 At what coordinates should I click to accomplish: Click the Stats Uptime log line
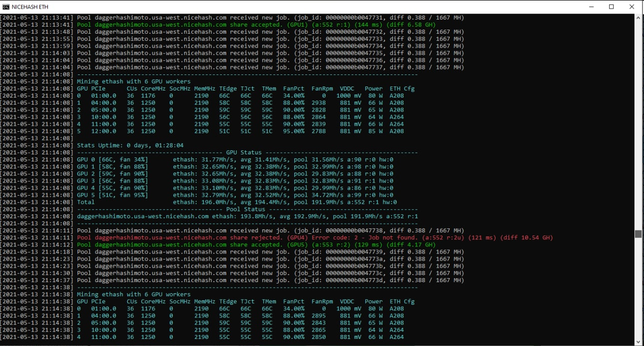(131, 145)
